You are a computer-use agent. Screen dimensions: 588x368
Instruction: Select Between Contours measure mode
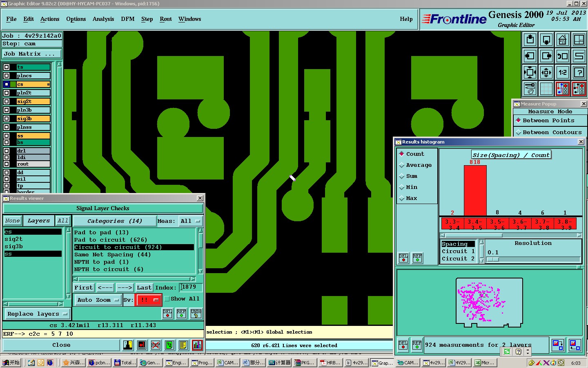coord(549,132)
